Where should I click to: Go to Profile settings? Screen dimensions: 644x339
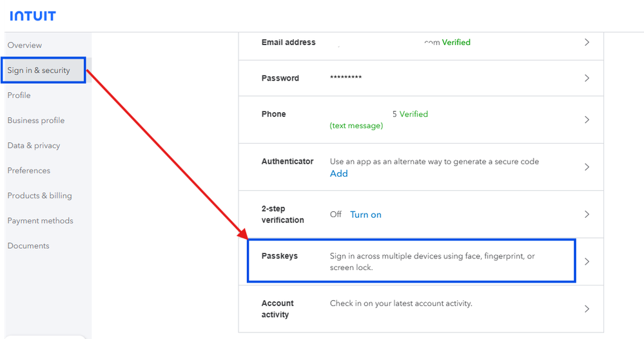(19, 95)
